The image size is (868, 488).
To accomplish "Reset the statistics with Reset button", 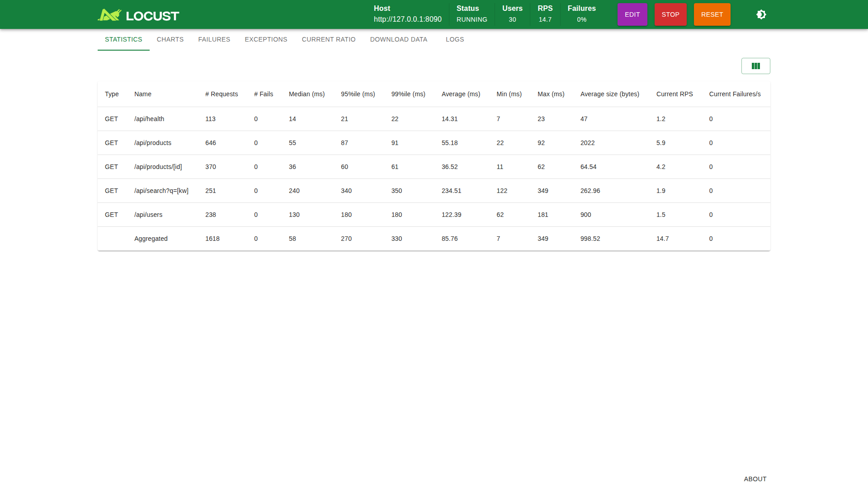I will pyautogui.click(x=712, y=14).
